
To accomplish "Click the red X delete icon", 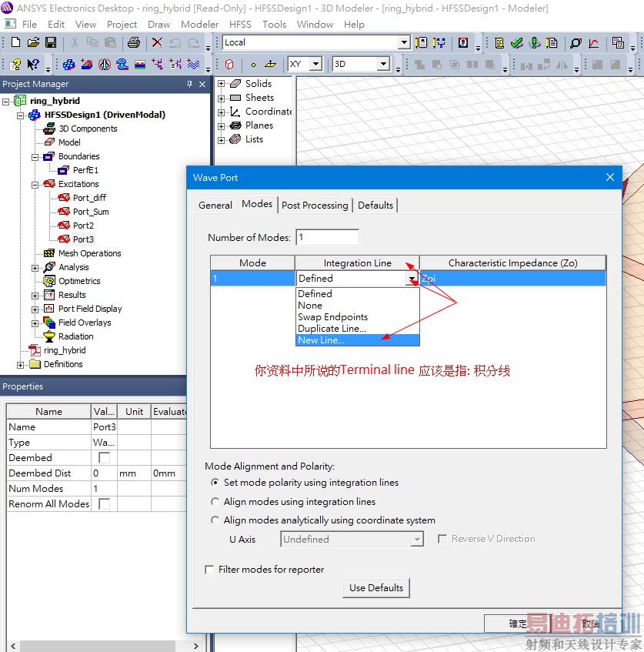I will [157, 42].
